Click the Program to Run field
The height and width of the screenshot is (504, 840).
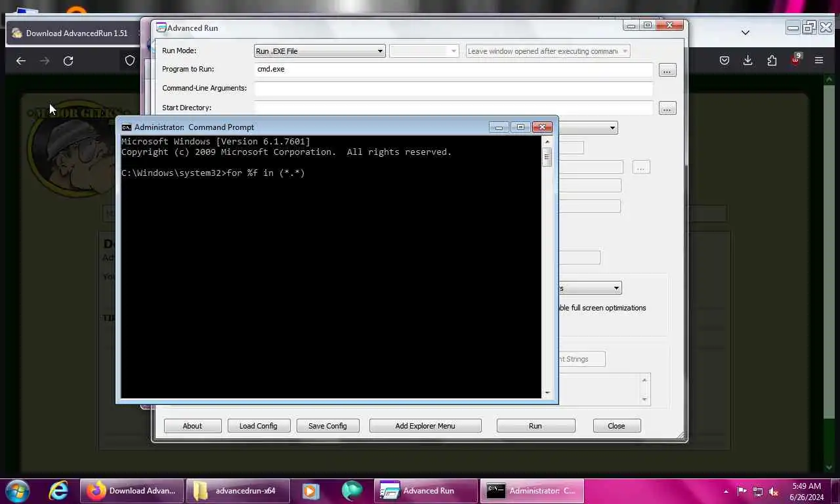[453, 69]
